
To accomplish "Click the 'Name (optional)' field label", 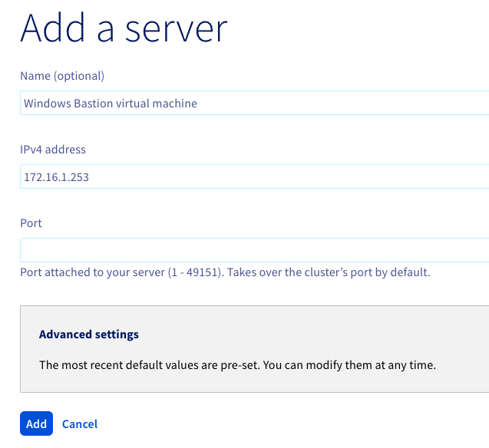I will click(62, 76).
